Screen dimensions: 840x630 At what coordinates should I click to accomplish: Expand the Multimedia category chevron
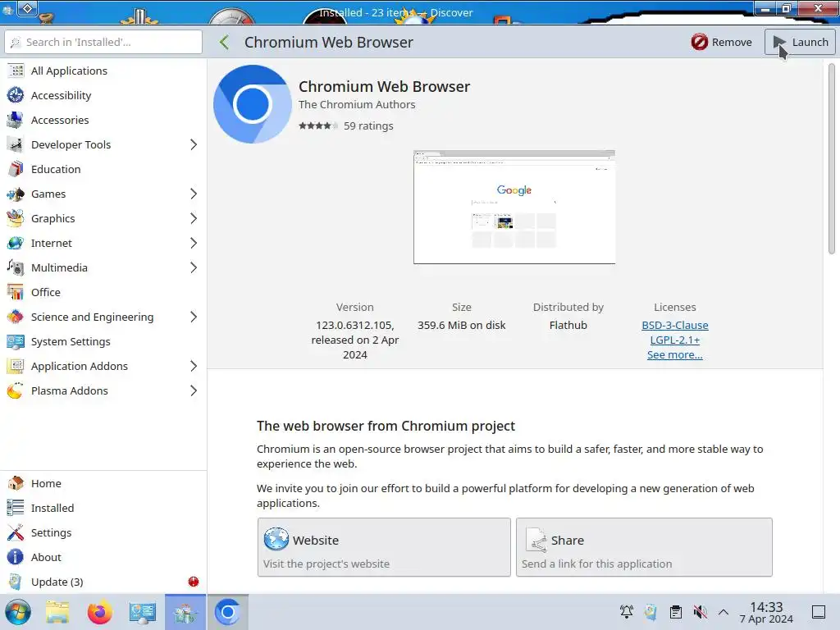194,268
